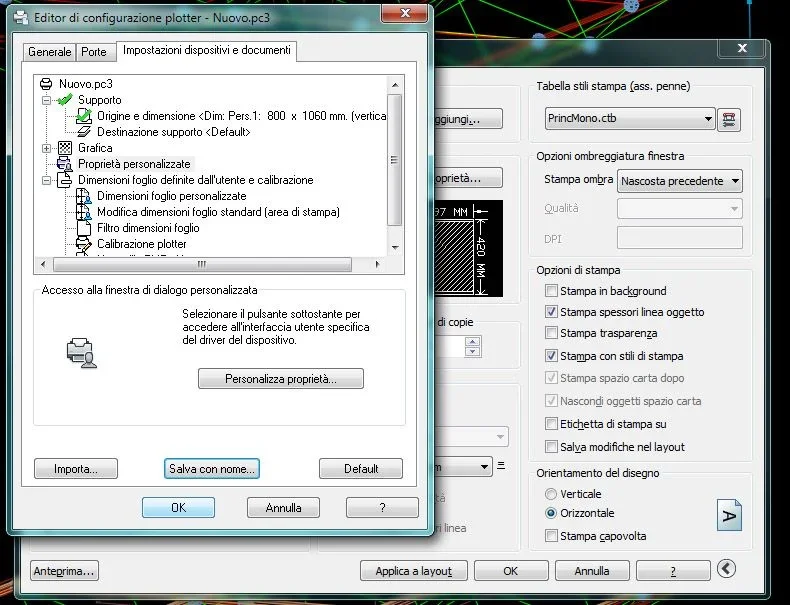Viewport: 790px width, 605px height.
Task: Click the Grafica checkered icon
Action: pos(66,148)
